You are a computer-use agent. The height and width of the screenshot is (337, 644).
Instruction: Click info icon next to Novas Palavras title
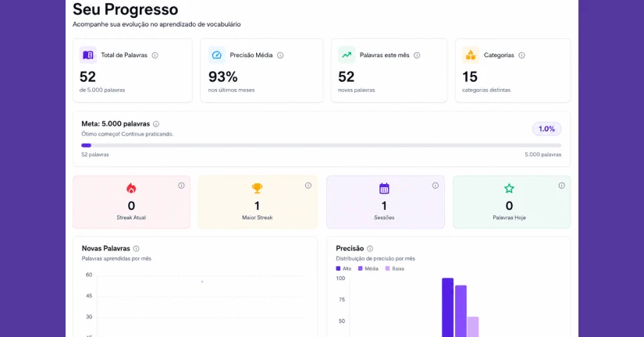(137, 249)
